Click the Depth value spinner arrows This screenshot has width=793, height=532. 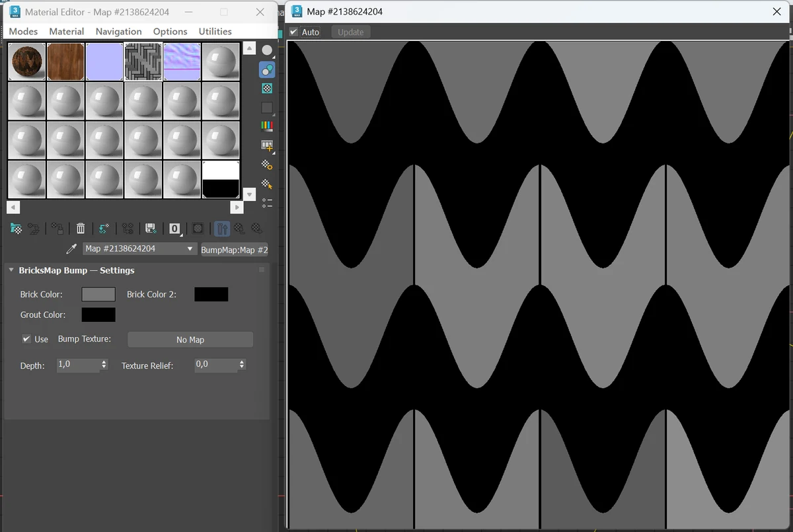(104, 365)
